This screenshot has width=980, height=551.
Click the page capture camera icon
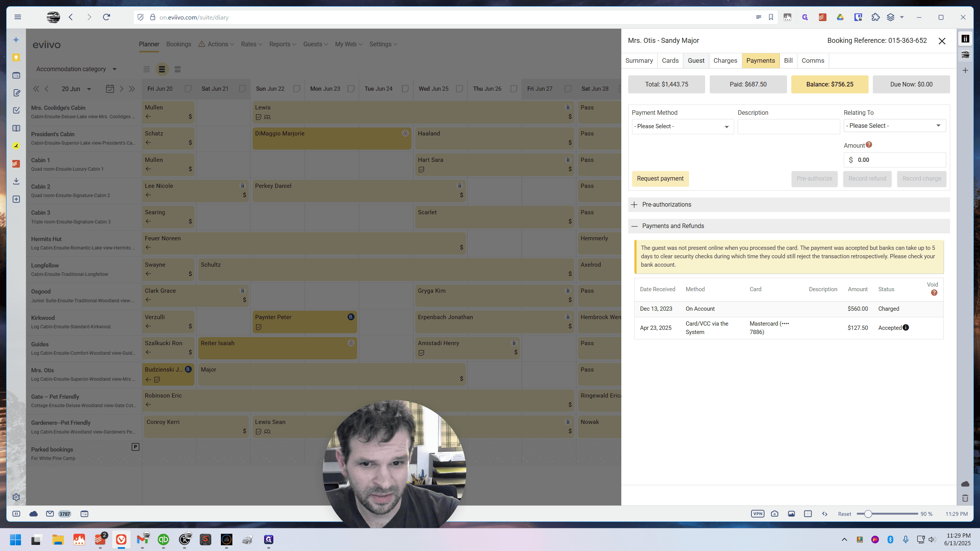click(774, 514)
